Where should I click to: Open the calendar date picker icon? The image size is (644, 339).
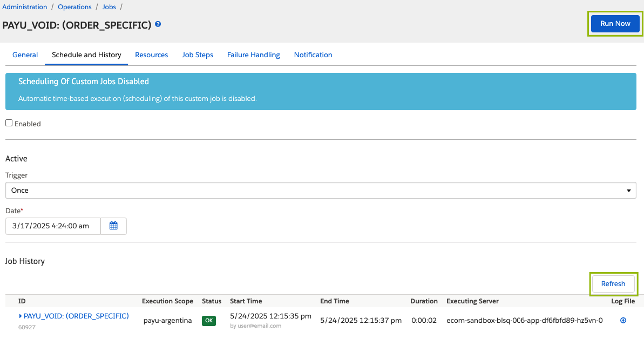(x=113, y=226)
